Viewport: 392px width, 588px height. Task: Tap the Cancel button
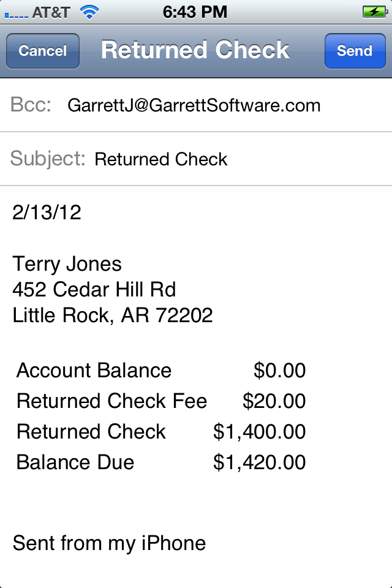pyautogui.click(x=43, y=51)
